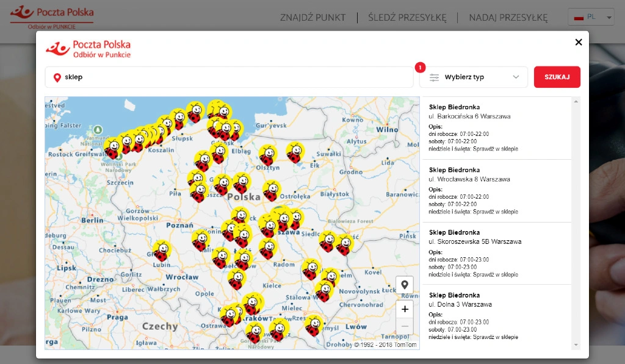Click the Praga city label on map
Screen dimensions: 625x364
[x=118, y=318]
